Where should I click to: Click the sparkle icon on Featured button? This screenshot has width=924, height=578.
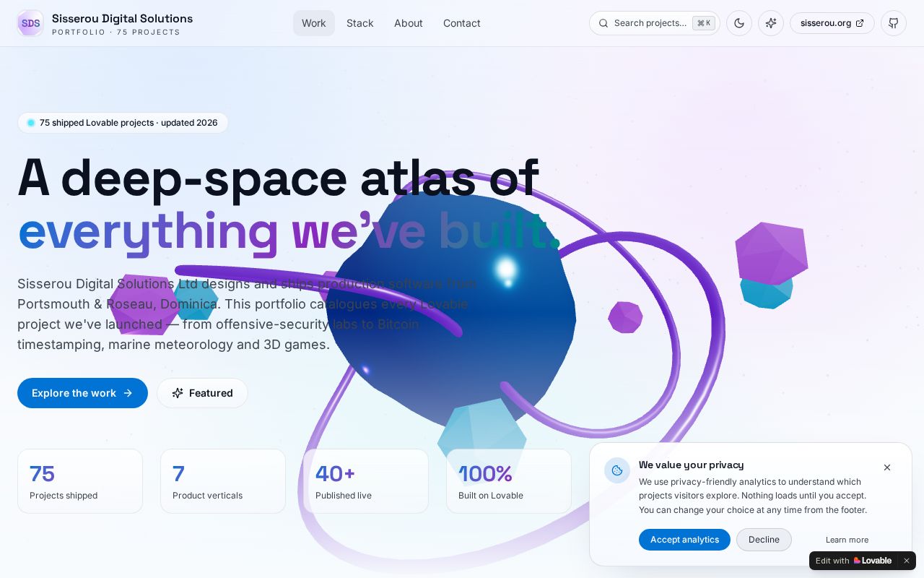[x=178, y=393]
